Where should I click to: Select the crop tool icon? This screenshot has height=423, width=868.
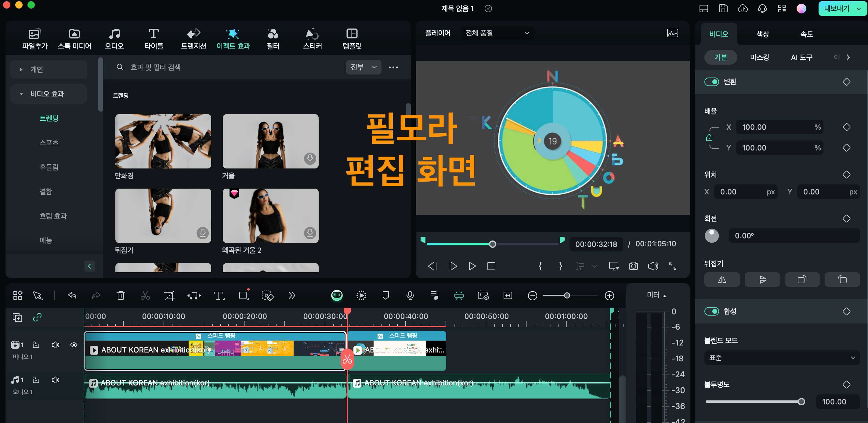point(169,296)
